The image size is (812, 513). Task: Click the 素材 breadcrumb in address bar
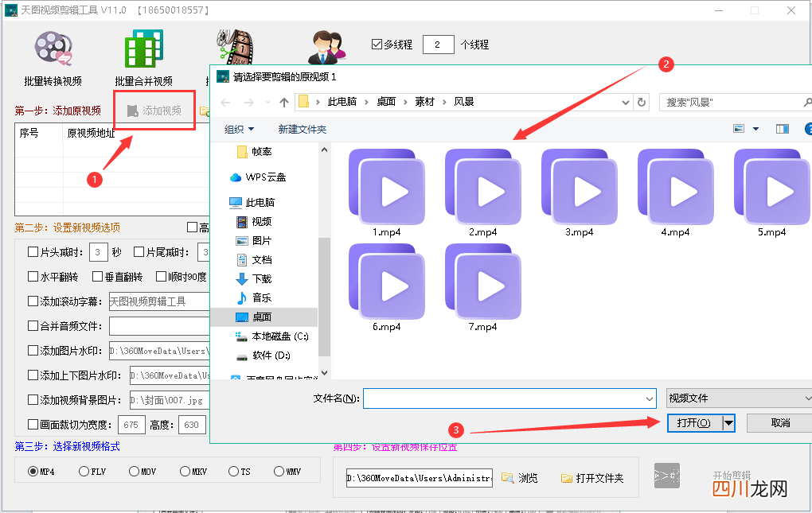pyautogui.click(x=424, y=102)
